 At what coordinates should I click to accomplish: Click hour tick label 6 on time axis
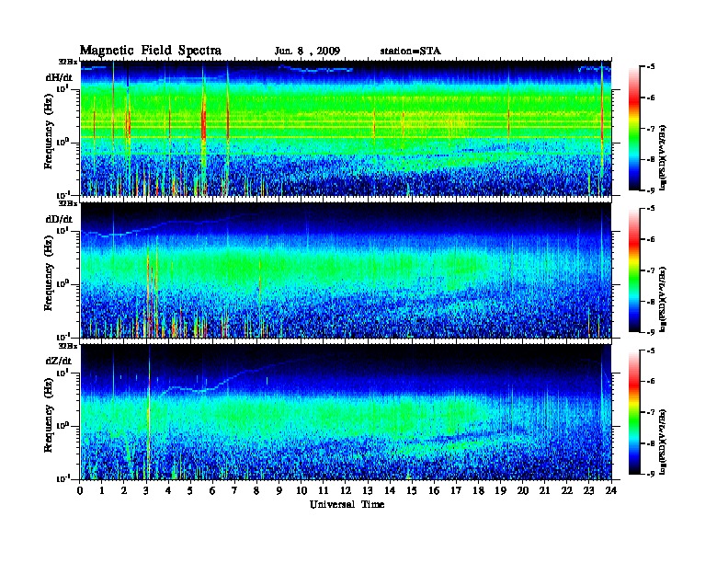pyautogui.click(x=212, y=490)
